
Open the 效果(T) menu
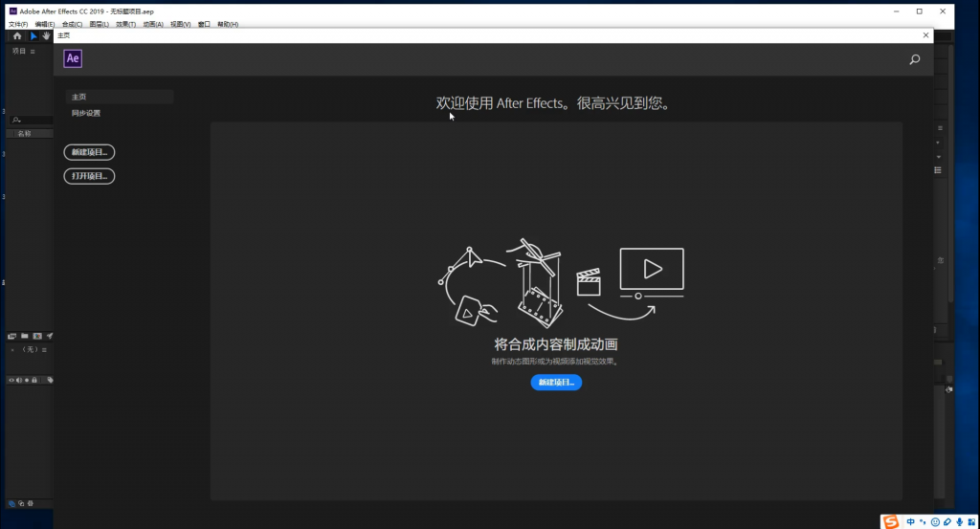(x=125, y=24)
